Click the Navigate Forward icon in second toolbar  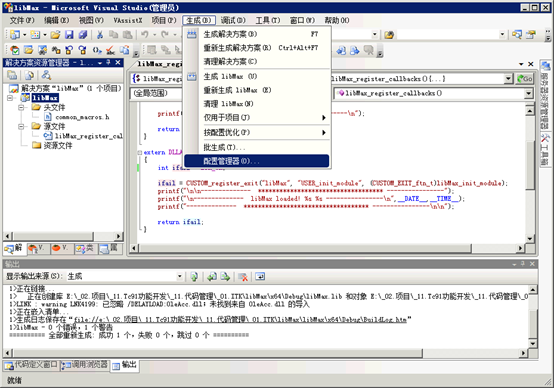tap(355, 50)
